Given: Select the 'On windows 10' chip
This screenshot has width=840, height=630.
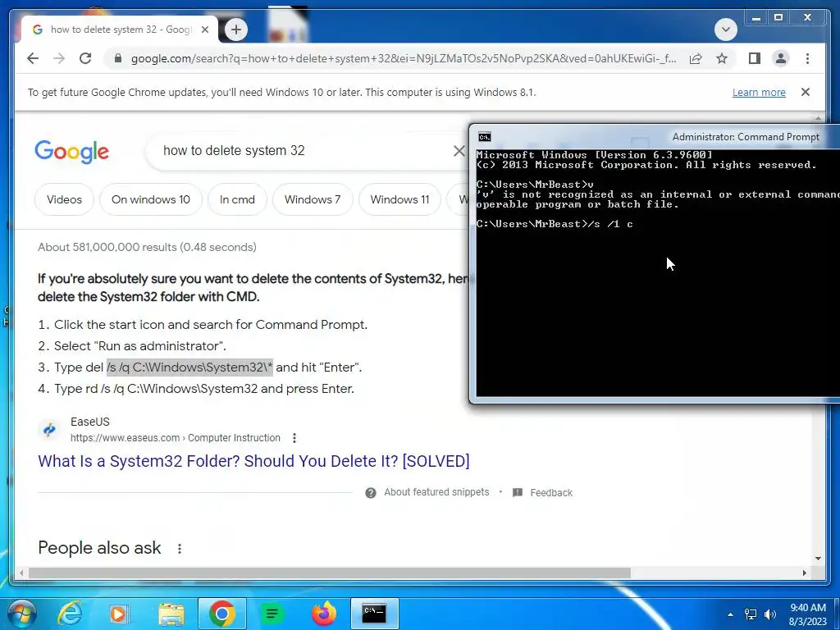Looking at the screenshot, I should click(151, 199).
